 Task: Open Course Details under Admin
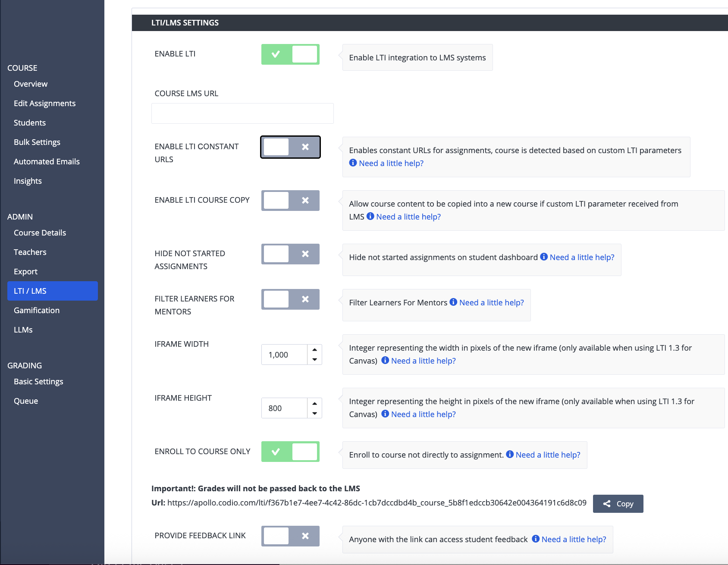tap(40, 233)
